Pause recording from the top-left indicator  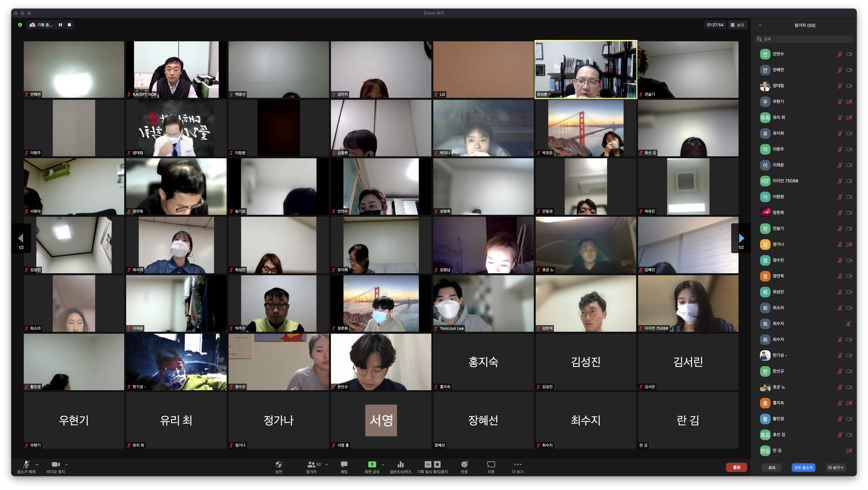60,25
